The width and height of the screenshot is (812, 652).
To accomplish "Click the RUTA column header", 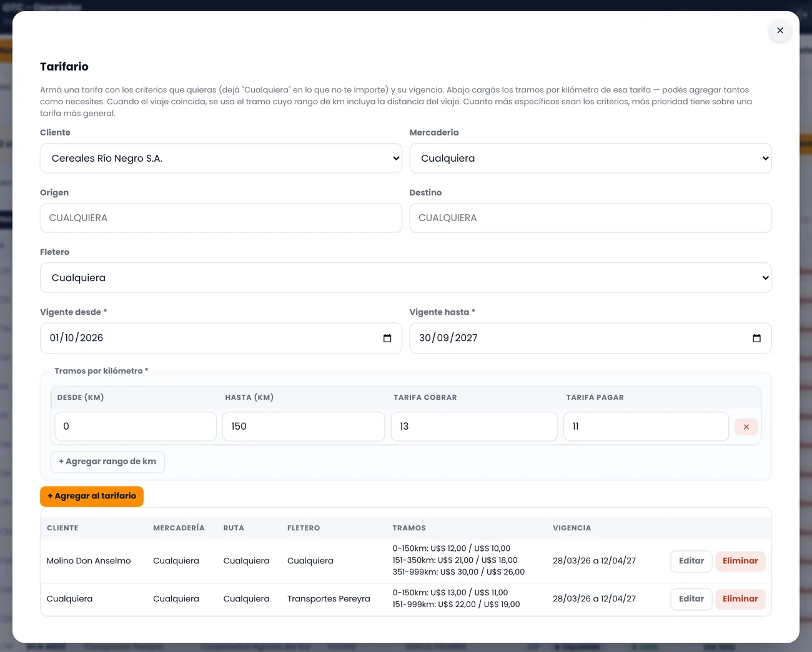I will click(x=234, y=528).
